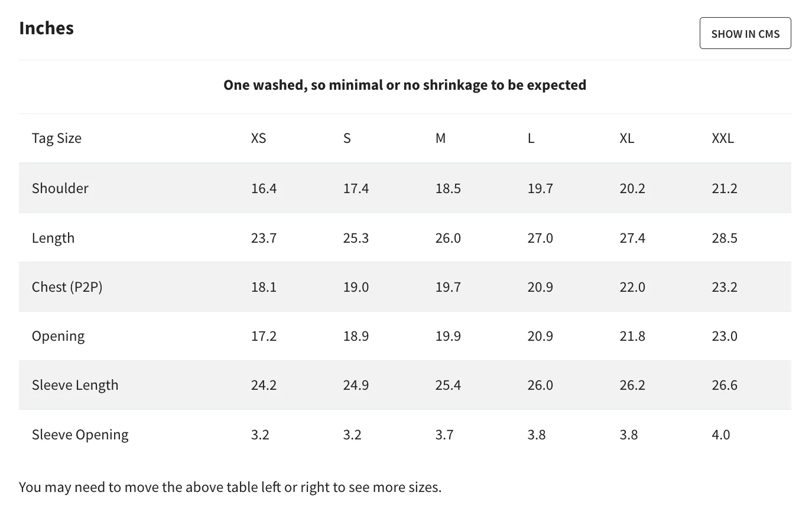Select the Sleeve Length row label
The width and height of the screenshot is (812, 515).
pyautogui.click(x=75, y=385)
